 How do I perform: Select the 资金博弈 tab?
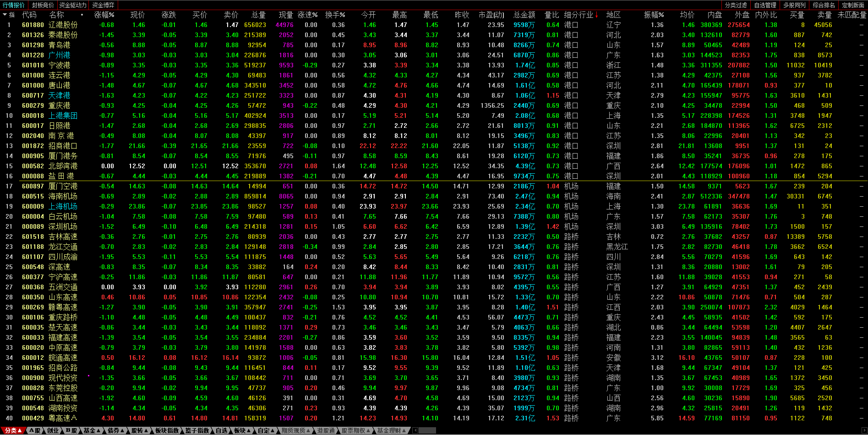pyautogui.click(x=104, y=5)
